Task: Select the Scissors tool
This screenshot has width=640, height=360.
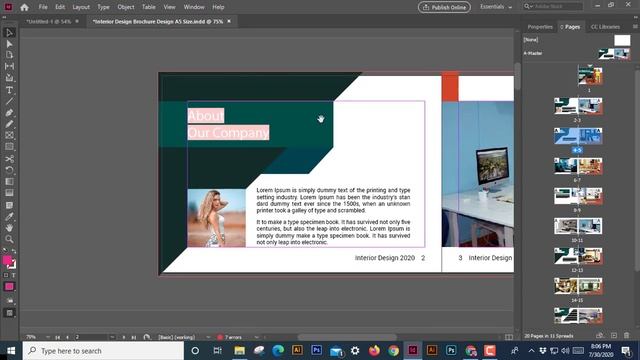Action: [x=9, y=159]
